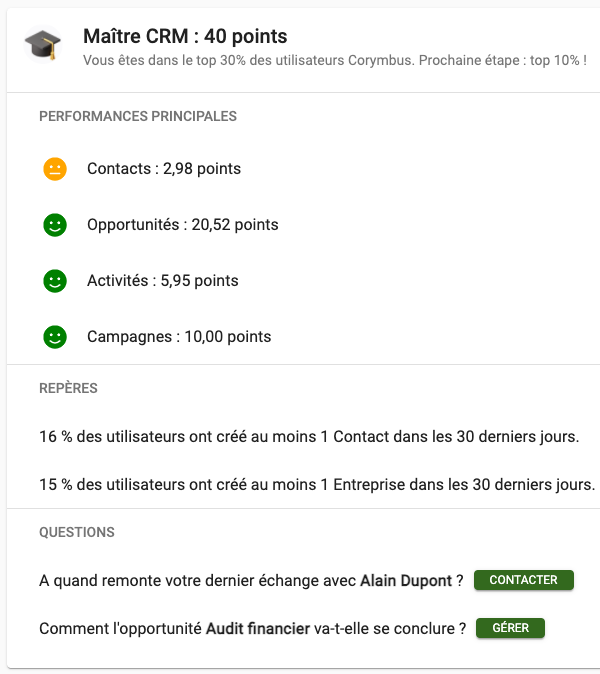Click the green smiley beside Opportunités
This screenshot has height=674, width=600.
click(x=55, y=225)
